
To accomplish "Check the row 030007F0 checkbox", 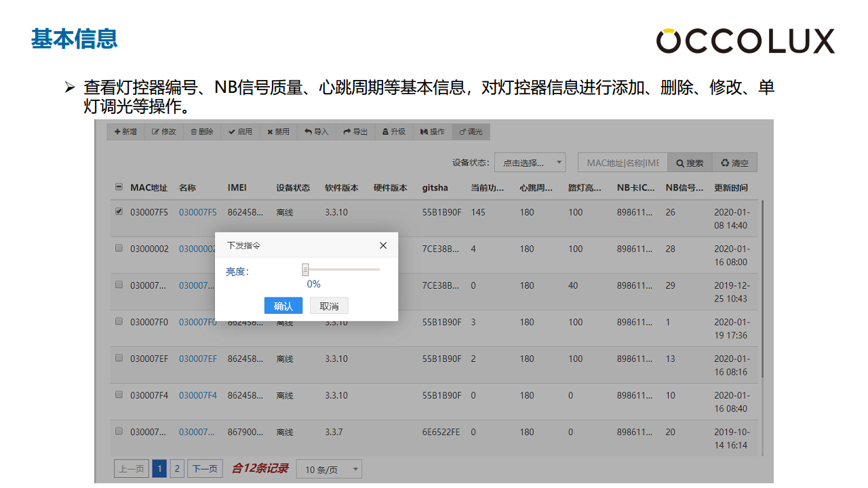I will pos(119,321).
